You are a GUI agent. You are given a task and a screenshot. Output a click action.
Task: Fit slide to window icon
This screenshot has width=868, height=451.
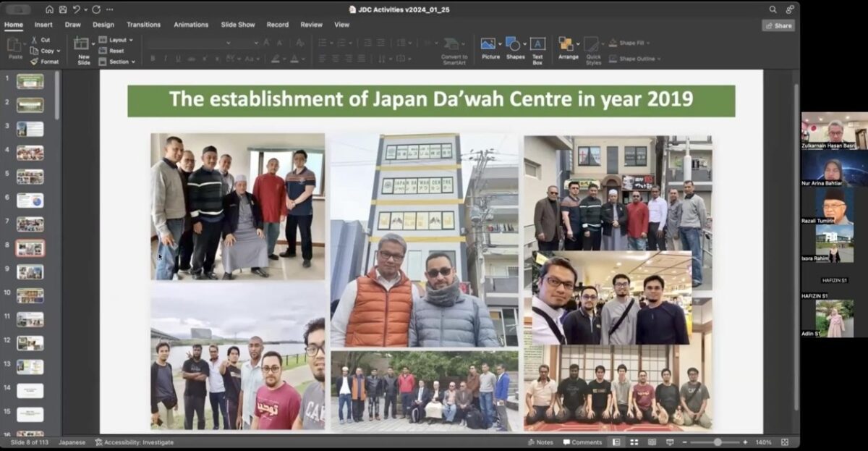coord(785,442)
